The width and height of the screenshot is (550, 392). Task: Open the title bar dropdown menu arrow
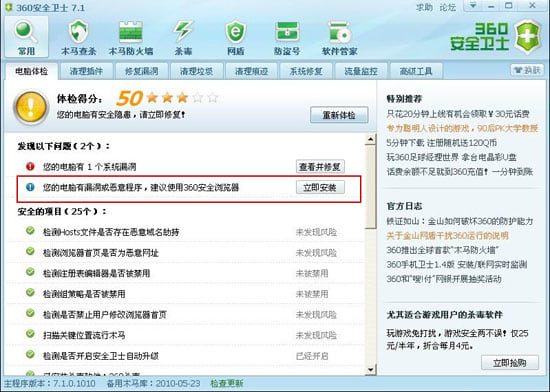pyautogui.click(x=473, y=6)
